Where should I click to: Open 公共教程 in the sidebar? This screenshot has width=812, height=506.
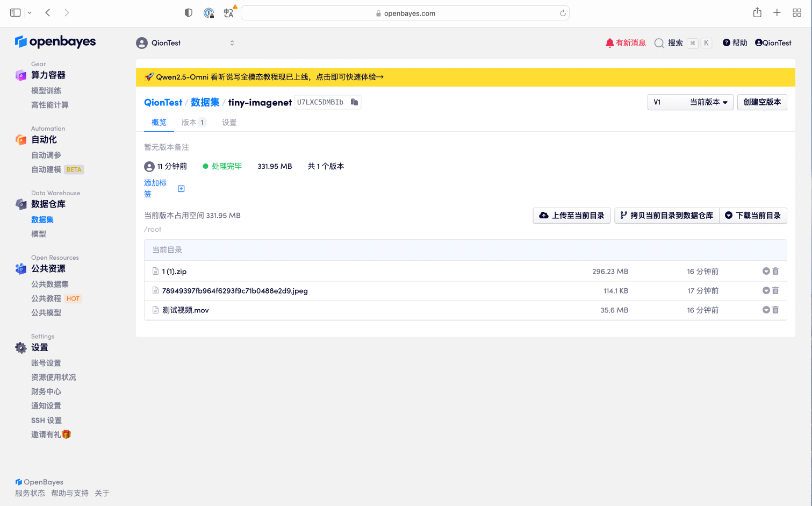46,298
